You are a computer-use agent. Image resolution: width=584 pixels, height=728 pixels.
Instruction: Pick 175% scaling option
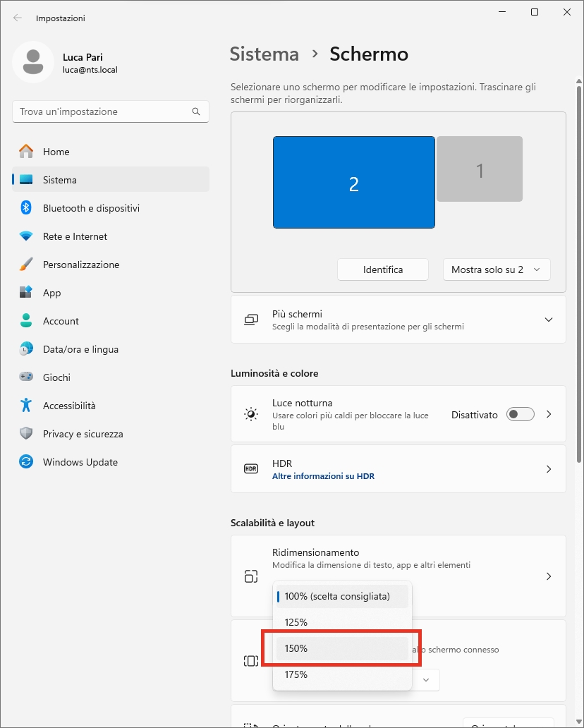click(342, 674)
